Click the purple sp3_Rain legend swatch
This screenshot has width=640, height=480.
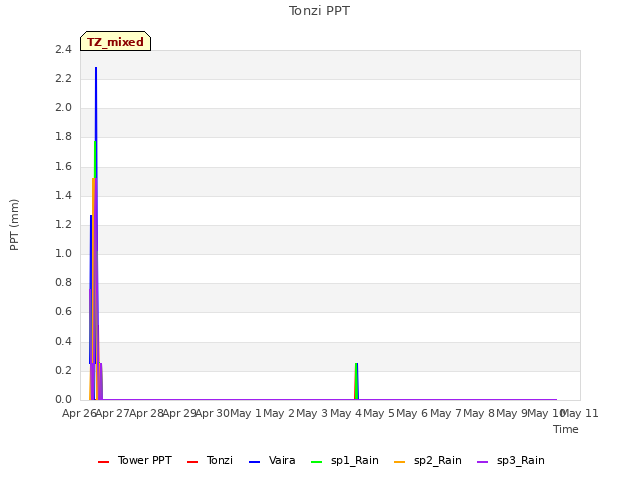pos(482,462)
